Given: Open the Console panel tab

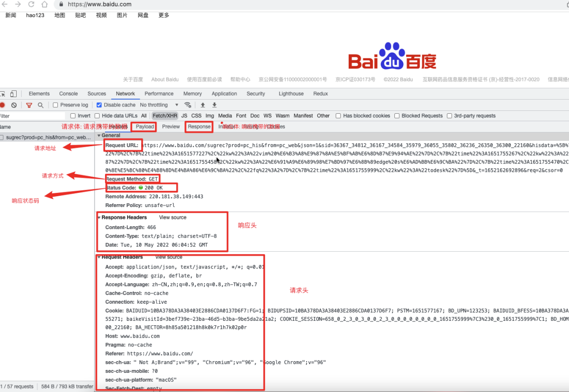Looking at the screenshot, I should point(69,94).
